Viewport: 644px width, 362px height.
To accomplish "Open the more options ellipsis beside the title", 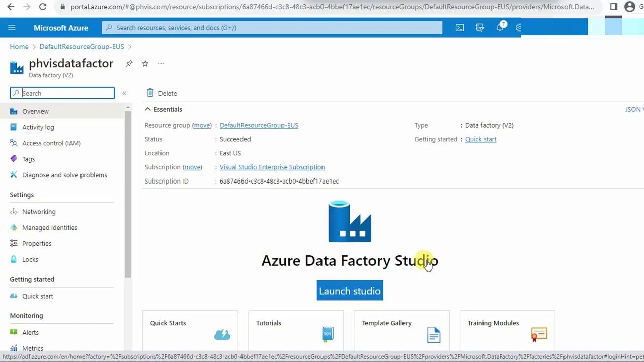I will 161,63.
